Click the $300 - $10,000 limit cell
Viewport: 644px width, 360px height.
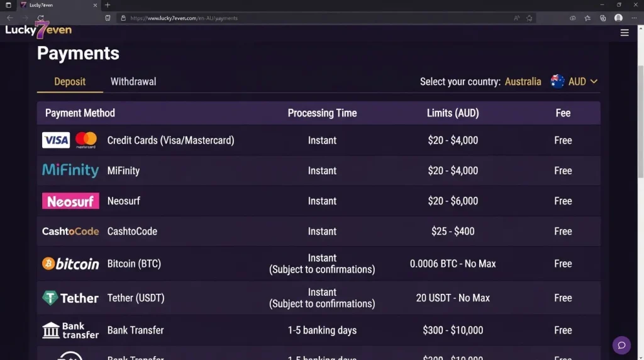coord(453,330)
